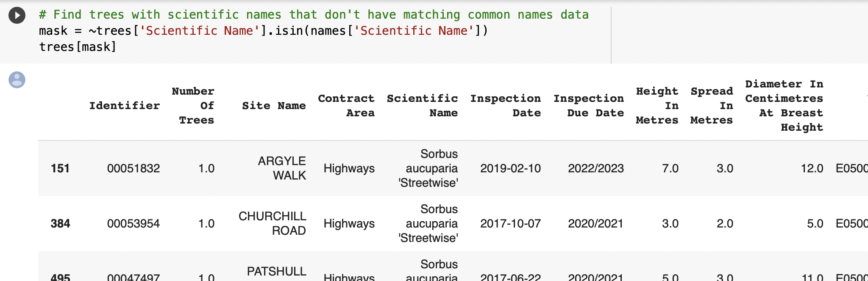The height and width of the screenshot is (281, 868).
Task: Select row index 151
Action: (60, 169)
